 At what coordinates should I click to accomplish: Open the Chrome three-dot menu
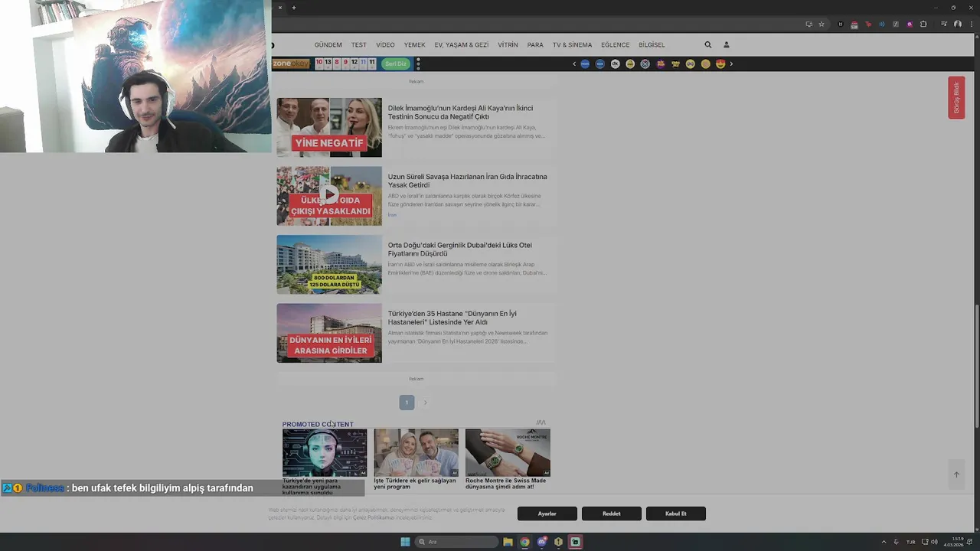pos(971,24)
